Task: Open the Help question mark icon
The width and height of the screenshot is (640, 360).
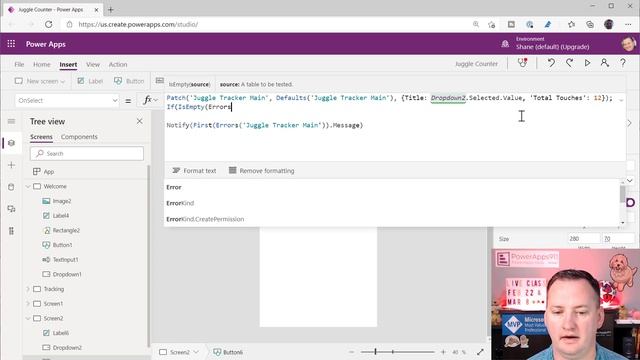Action: 623,63
